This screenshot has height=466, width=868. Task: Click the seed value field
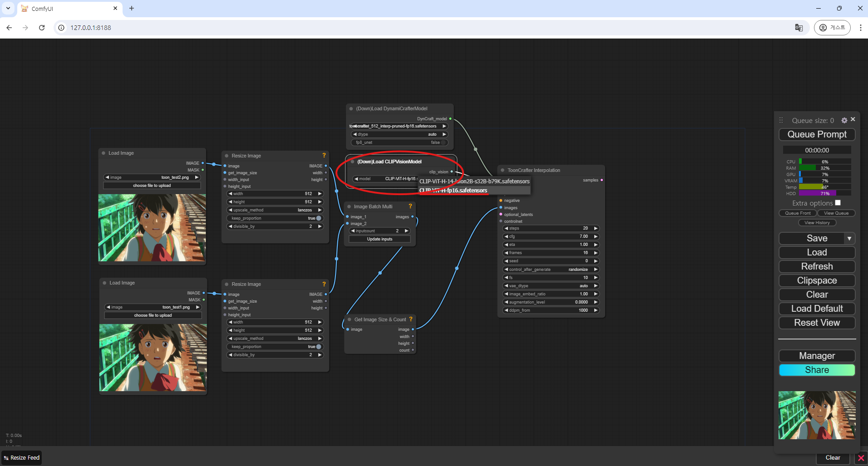(x=552, y=261)
